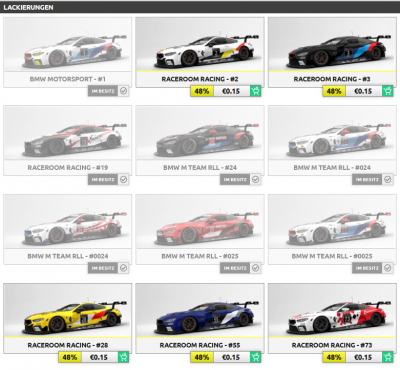Open the RaceRoom Racing #73 car thumbnail
Image resolution: width=400 pixels, height=370 pixels.
332,310
